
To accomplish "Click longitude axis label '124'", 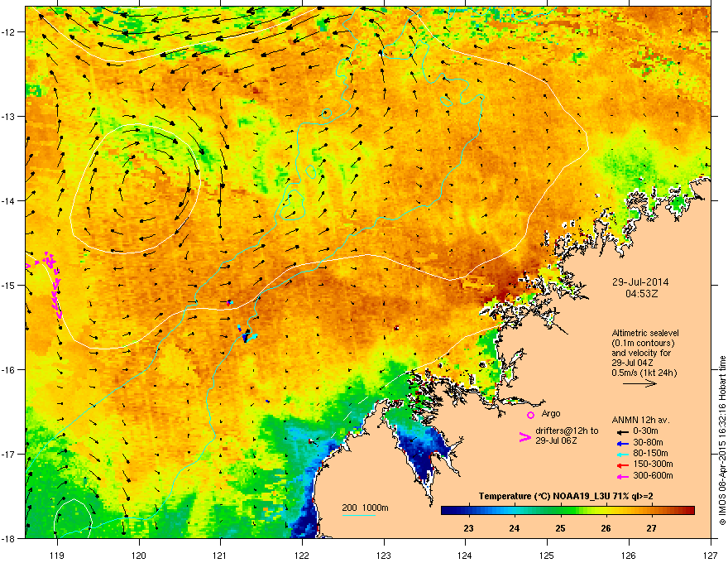I will point(465,556).
